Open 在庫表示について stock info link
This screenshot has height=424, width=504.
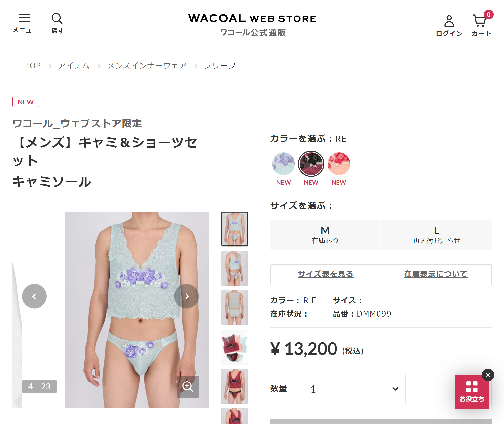coord(436,274)
